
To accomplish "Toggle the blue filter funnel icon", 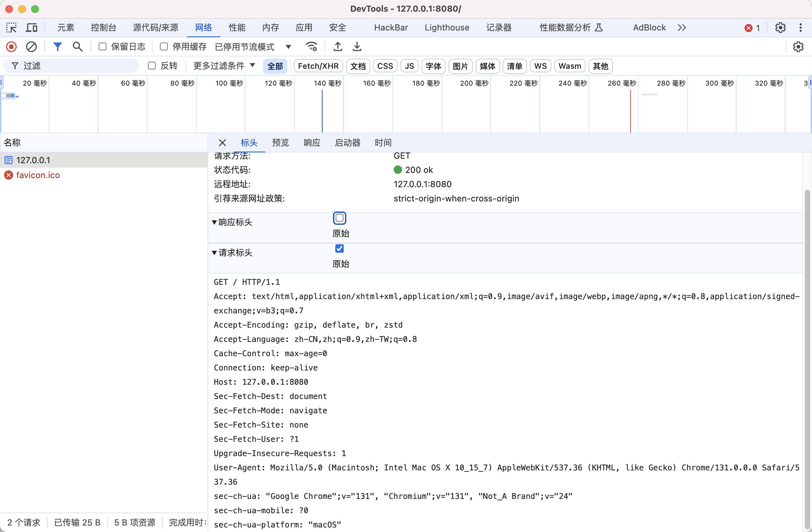I will click(x=58, y=47).
